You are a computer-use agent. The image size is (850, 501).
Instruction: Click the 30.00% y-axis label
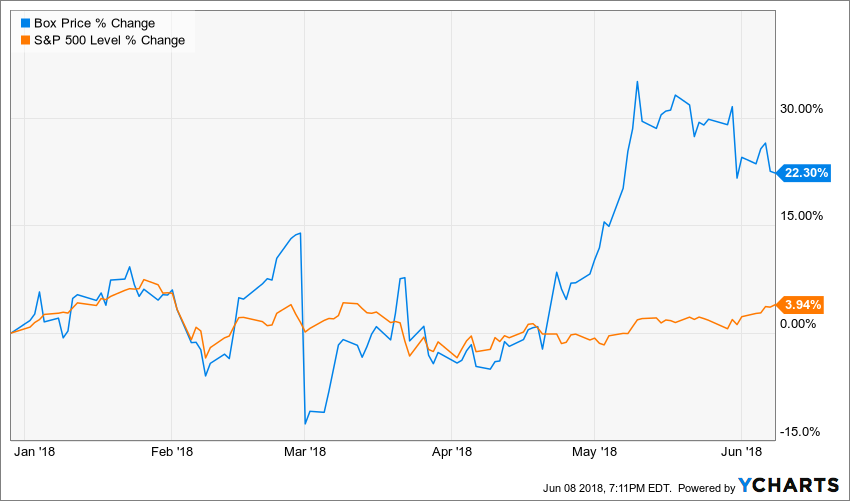[x=801, y=109]
